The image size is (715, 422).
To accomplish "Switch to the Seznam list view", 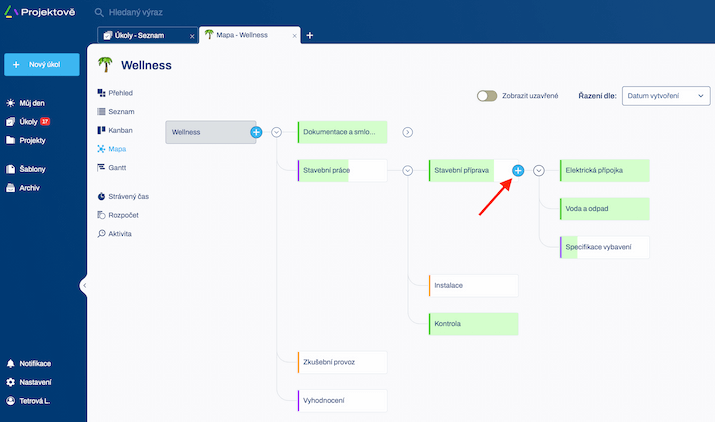I will click(x=116, y=112).
